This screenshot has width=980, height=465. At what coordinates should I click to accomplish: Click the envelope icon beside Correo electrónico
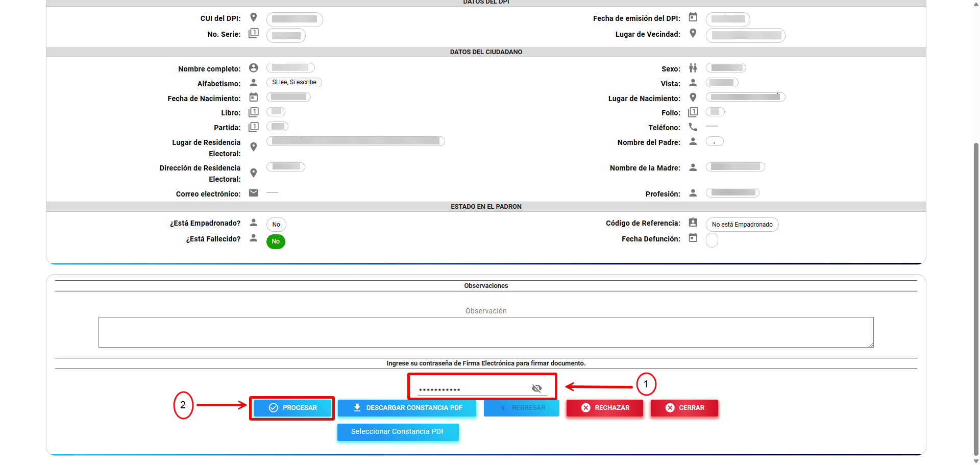(253, 193)
